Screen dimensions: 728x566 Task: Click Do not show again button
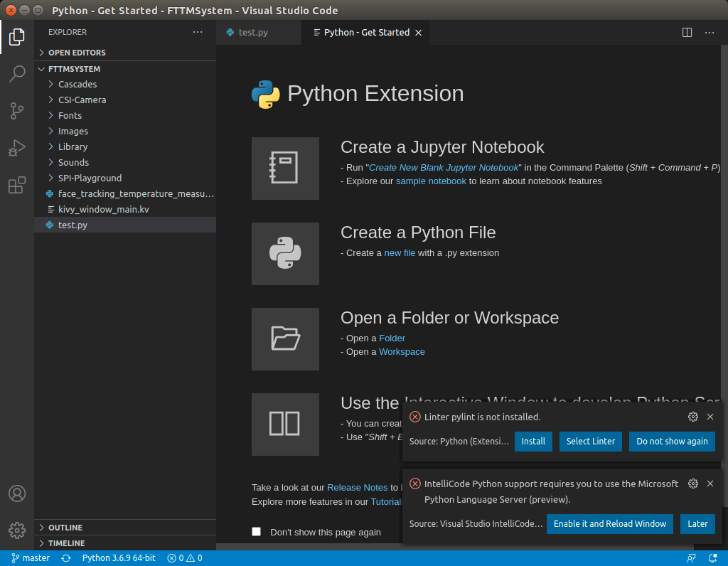(x=672, y=442)
